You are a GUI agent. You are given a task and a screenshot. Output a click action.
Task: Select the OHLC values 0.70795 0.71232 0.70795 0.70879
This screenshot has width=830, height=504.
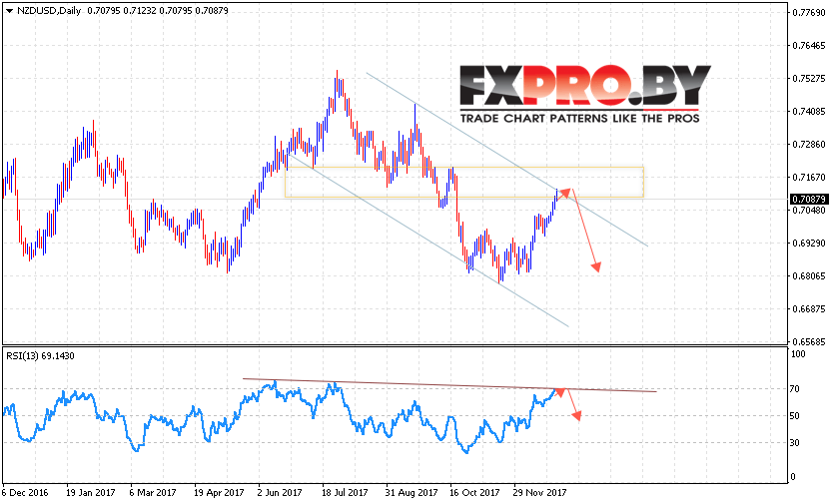click(158, 11)
